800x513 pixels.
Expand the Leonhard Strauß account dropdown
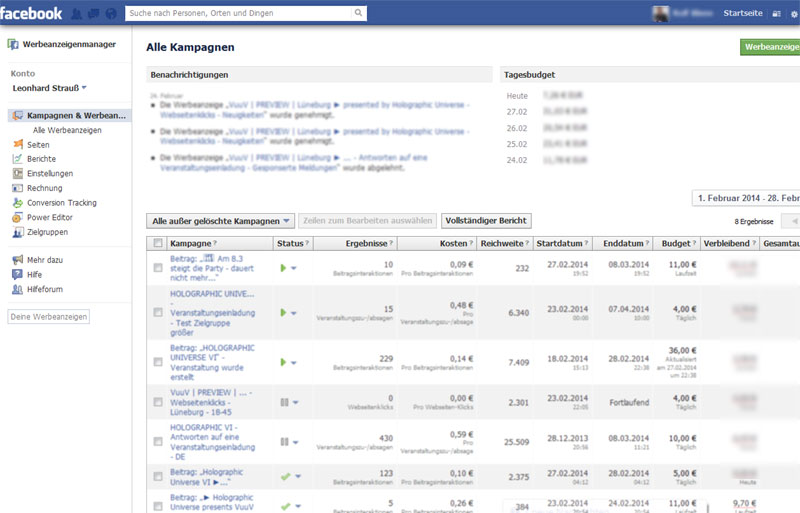(84, 88)
